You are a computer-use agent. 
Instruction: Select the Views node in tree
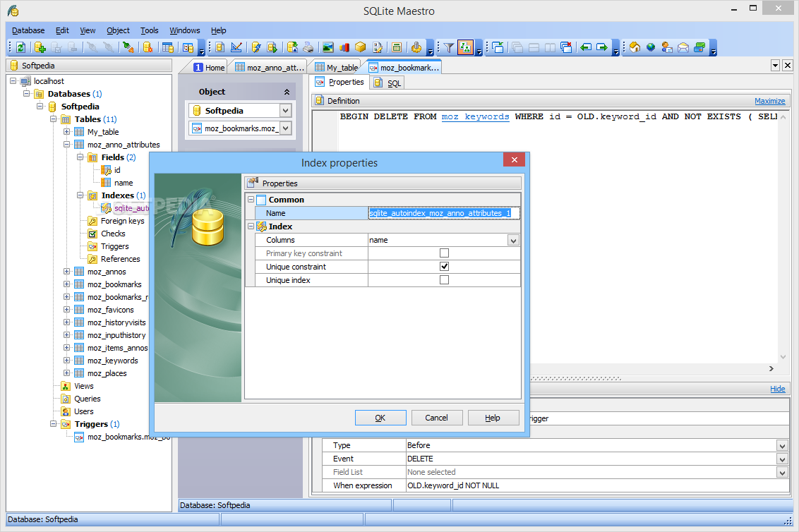pyautogui.click(x=83, y=386)
